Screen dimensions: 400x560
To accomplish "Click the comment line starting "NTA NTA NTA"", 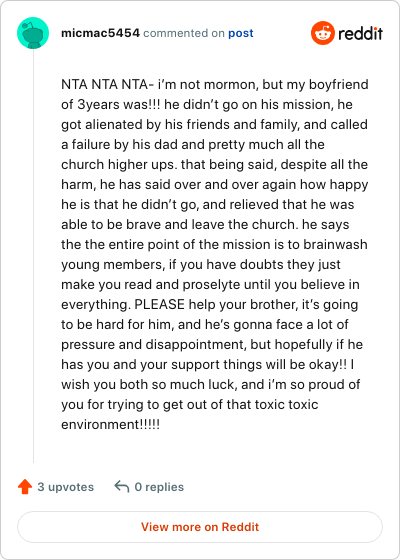I will [x=215, y=85].
